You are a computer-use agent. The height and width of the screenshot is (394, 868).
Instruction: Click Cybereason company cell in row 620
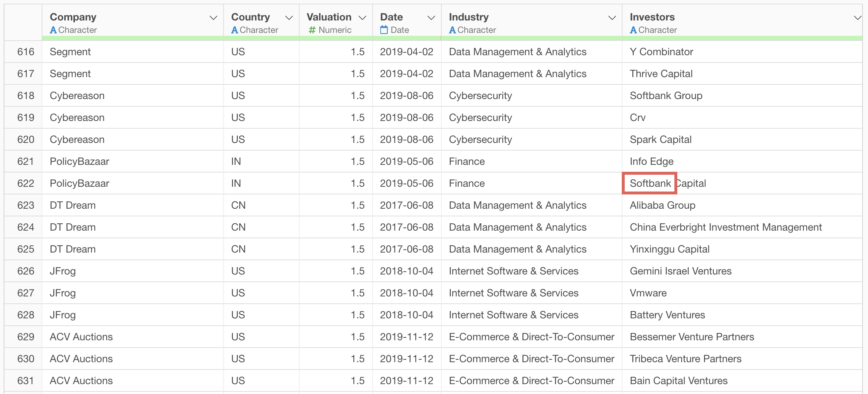(133, 139)
